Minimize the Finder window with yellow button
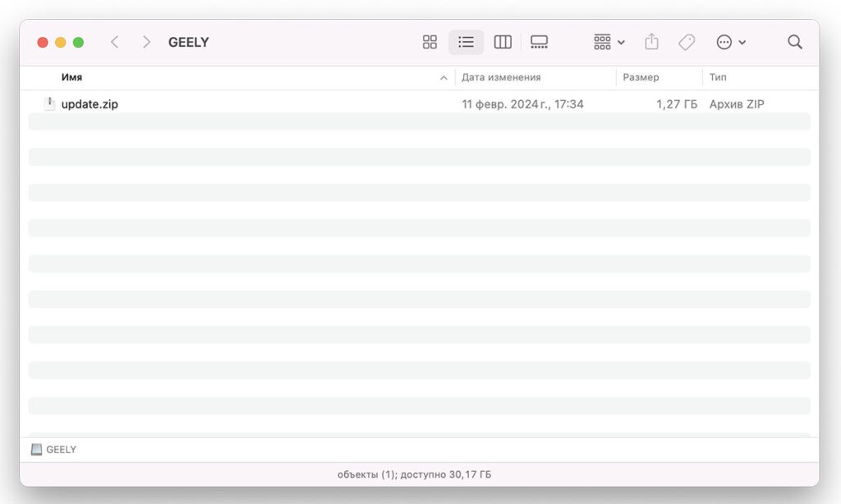 61,43
